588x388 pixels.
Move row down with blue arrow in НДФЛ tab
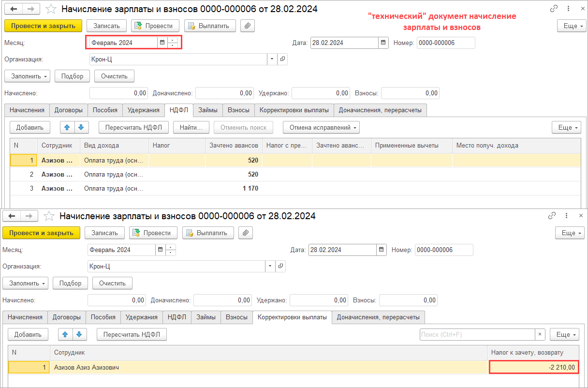tap(81, 128)
